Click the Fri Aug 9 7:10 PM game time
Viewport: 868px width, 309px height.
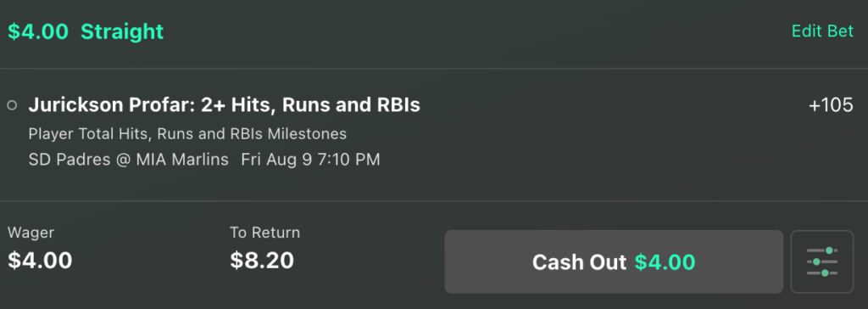click(310, 160)
